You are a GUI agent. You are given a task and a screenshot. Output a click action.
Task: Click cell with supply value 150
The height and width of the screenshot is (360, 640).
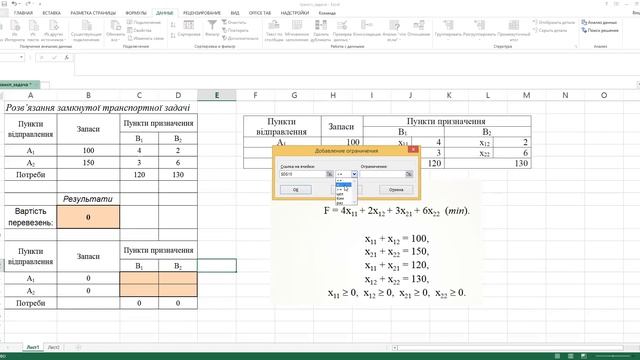pyautogui.click(x=88, y=162)
